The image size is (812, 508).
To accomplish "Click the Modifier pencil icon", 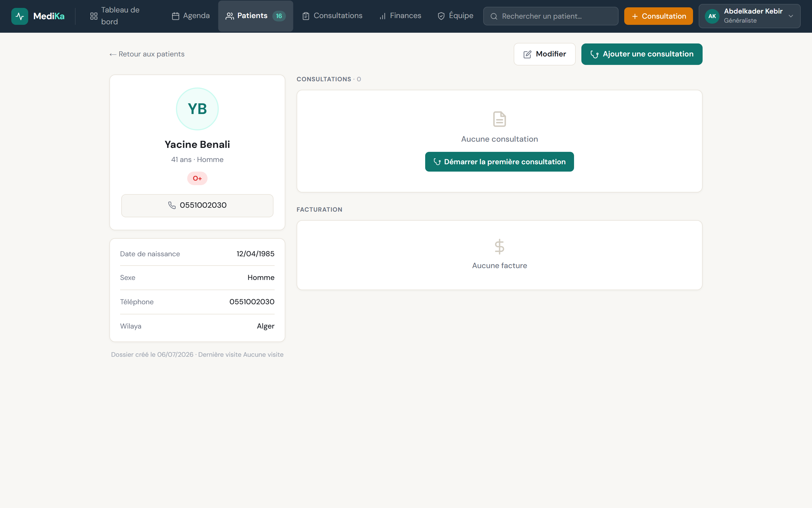I will point(528,54).
